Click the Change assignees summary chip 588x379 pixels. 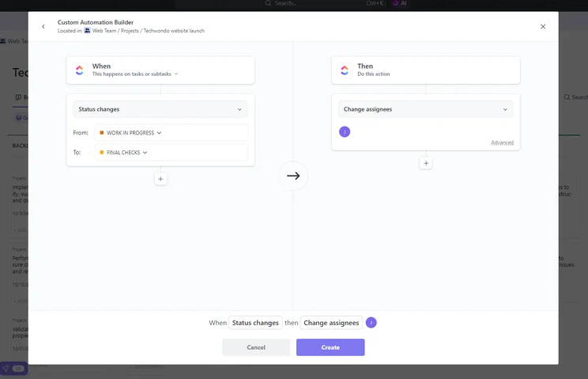[331, 323]
